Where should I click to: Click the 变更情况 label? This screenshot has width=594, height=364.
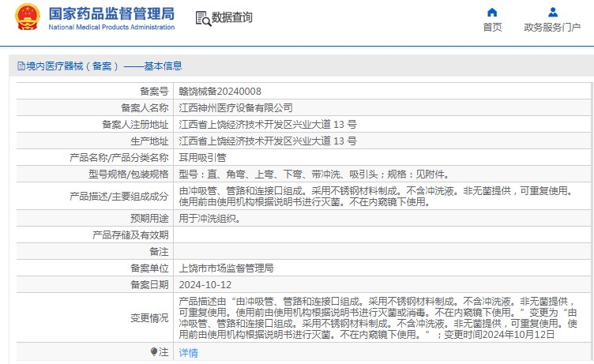(149, 318)
